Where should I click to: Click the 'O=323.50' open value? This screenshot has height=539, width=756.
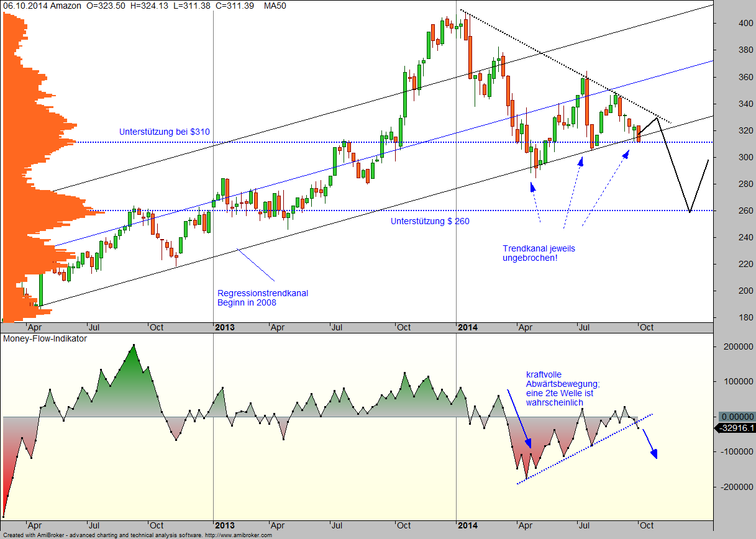coord(106,6)
